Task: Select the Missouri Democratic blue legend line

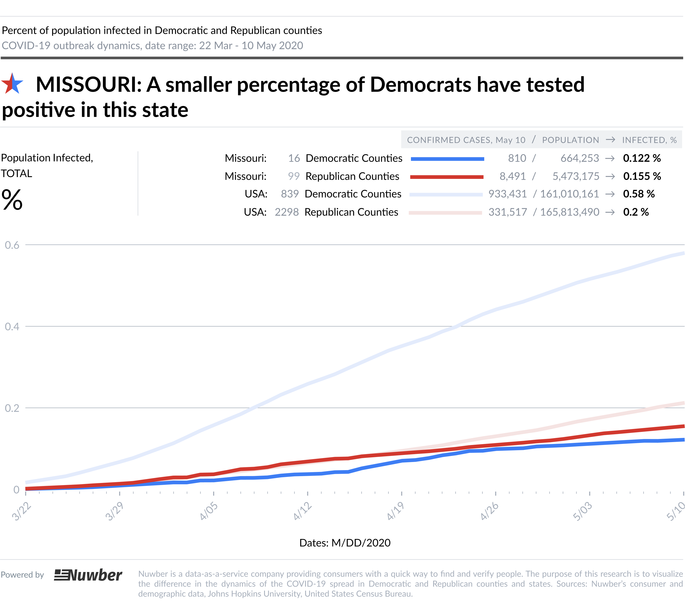Action: pos(447,159)
